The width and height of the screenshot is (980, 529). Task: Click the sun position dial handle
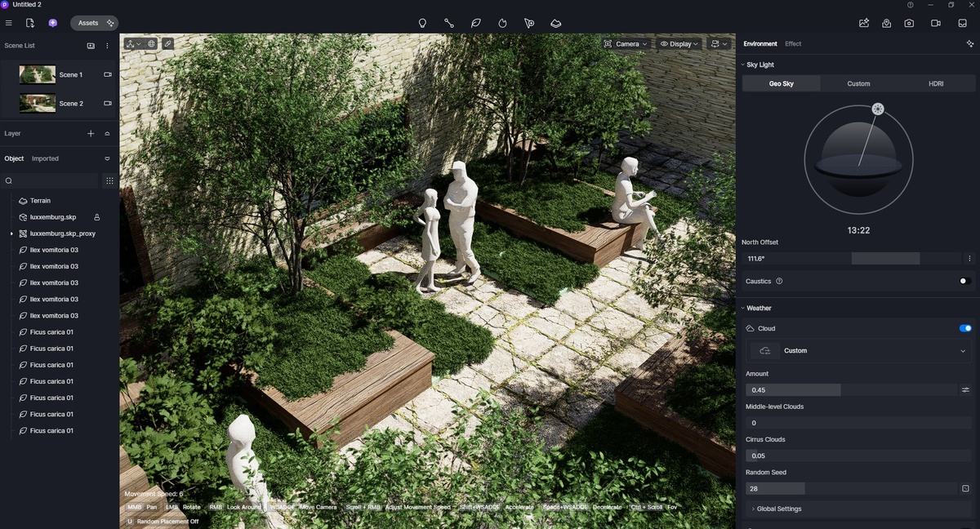(878, 109)
